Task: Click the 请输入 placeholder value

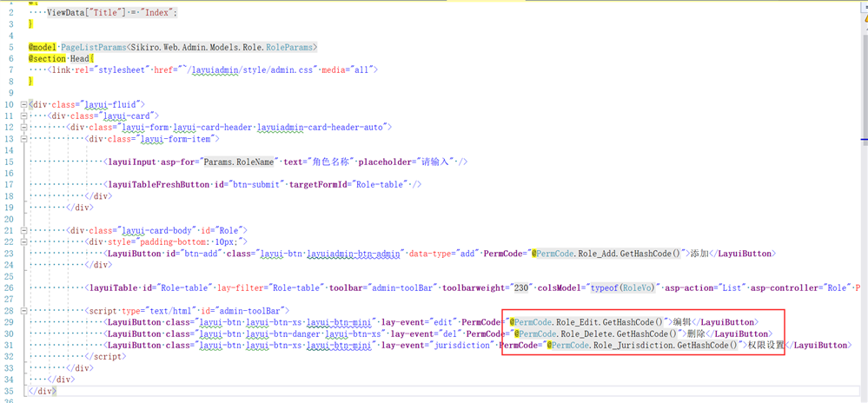Action: coord(434,162)
